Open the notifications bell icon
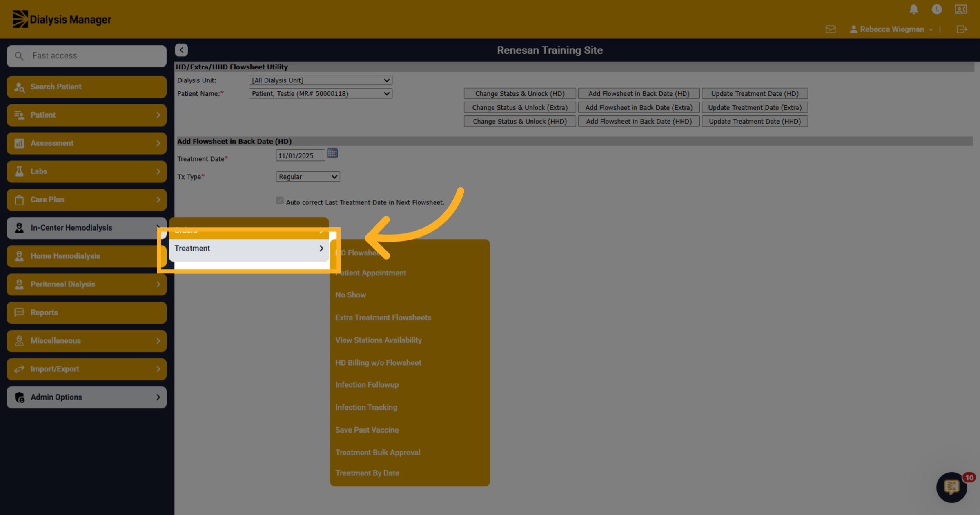The width and height of the screenshot is (980, 515). pyautogui.click(x=914, y=9)
